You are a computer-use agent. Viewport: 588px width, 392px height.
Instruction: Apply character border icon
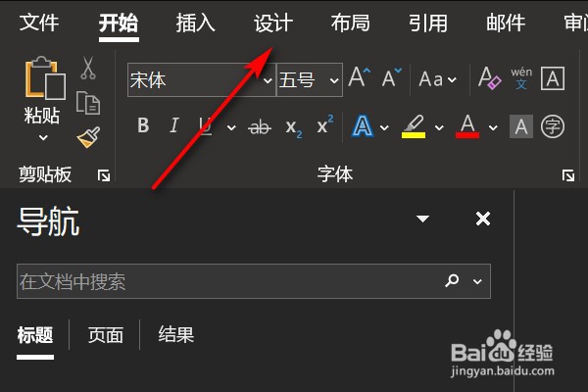click(x=553, y=78)
